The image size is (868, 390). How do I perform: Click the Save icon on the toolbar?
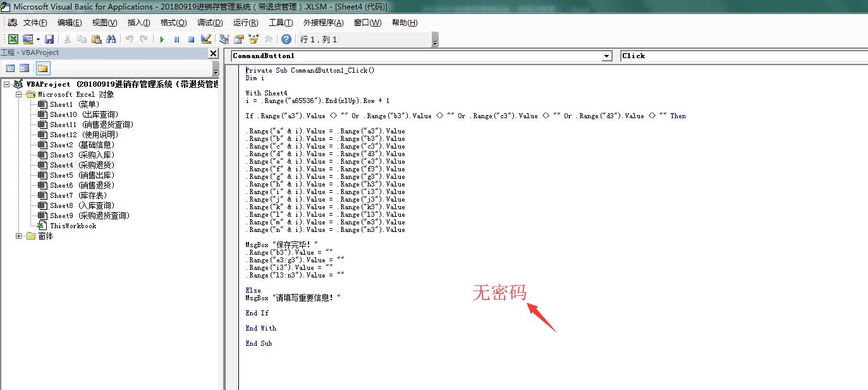tap(51, 39)
